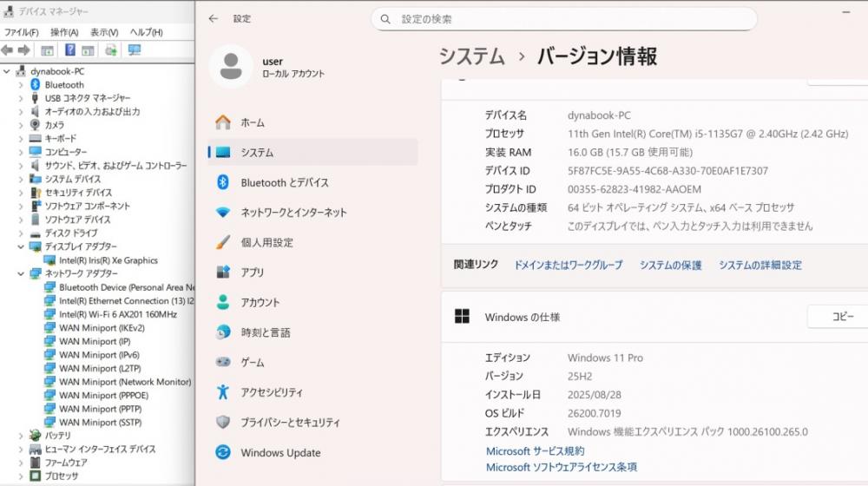Image resolution: width=868 pixels, height=486 pixels.
Task: Collapse the ネットワーク アダプター category
Action: 21,273
